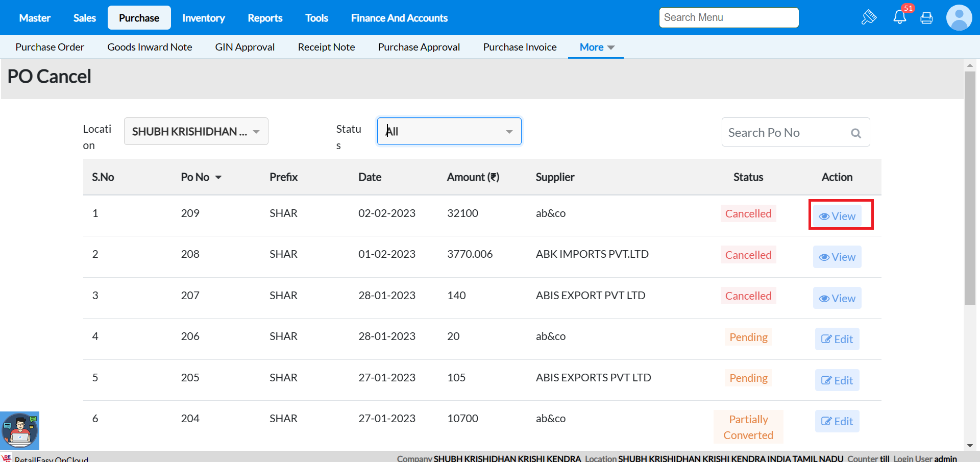This screenshot has height=462, width=980.
Task: Edit pending PO number 205
Action: pos(837,381)
